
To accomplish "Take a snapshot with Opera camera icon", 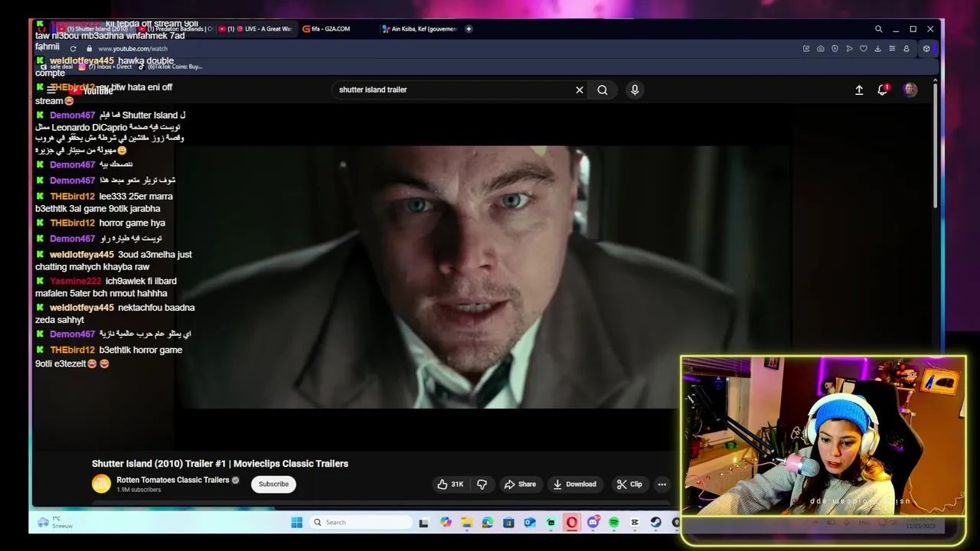I will [821, 48].
